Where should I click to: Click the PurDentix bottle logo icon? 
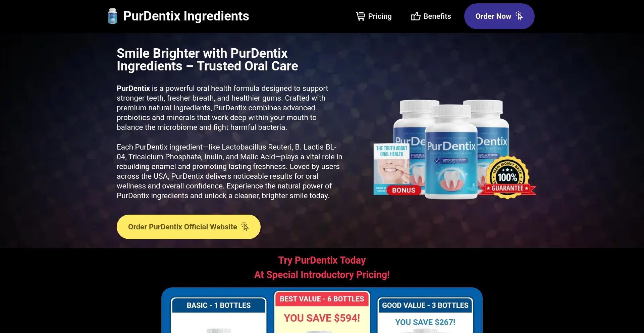[x=112, y=16]
